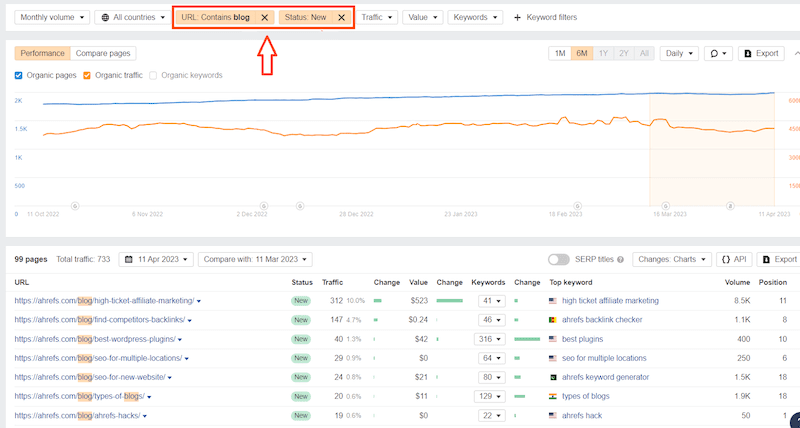Open the Keywords filter dropdown

[x=475, y=17]
